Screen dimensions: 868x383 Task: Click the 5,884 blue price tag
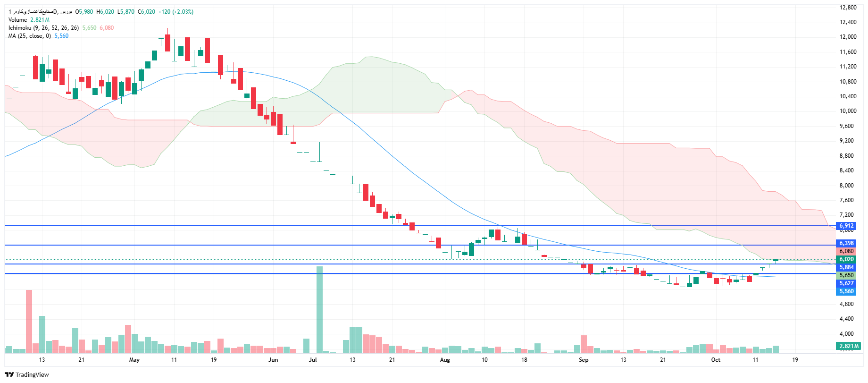coord(846,267)
